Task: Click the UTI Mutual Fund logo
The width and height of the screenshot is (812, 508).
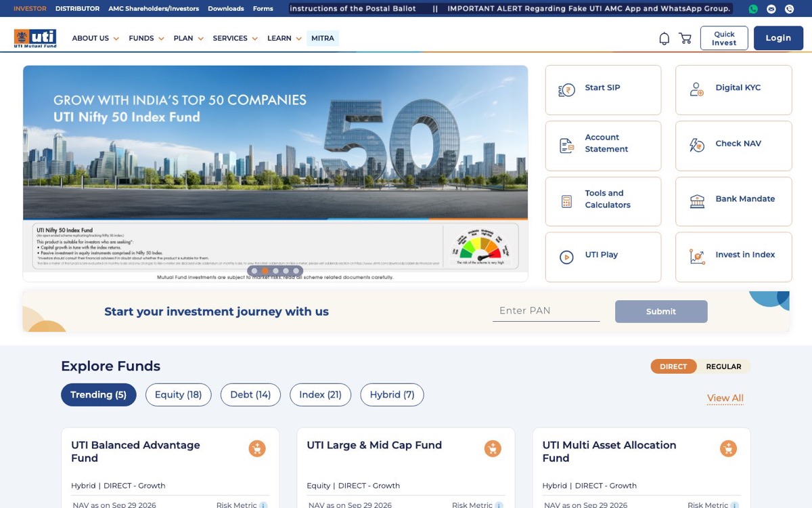Action: [35, 38]
